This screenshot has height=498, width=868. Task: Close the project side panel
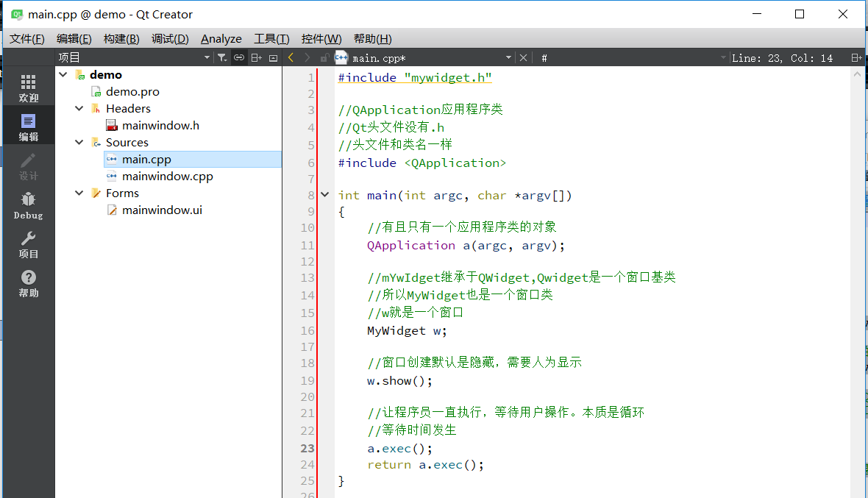273,57
